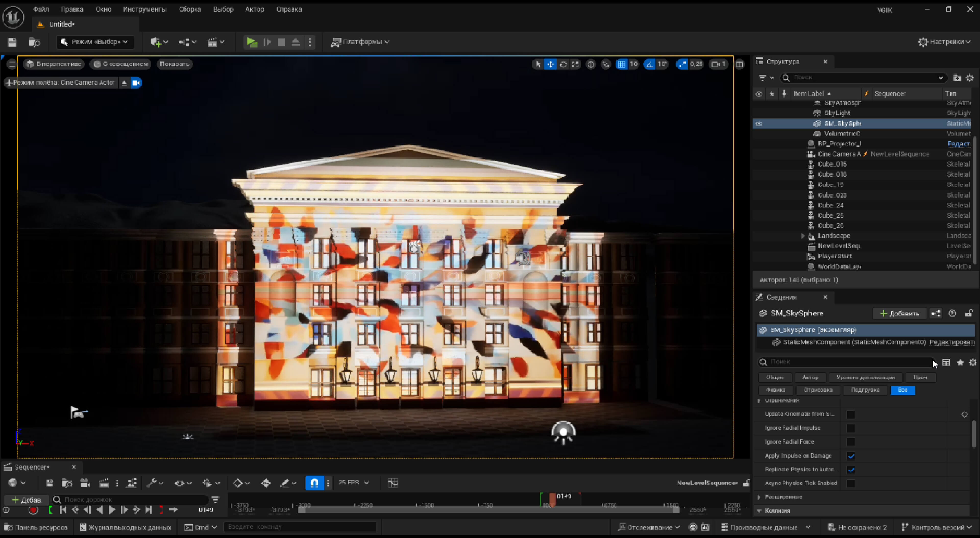This screenshot has width=980, height=538.
Task: Select the Физика details filter
Action: pos(775,390)
